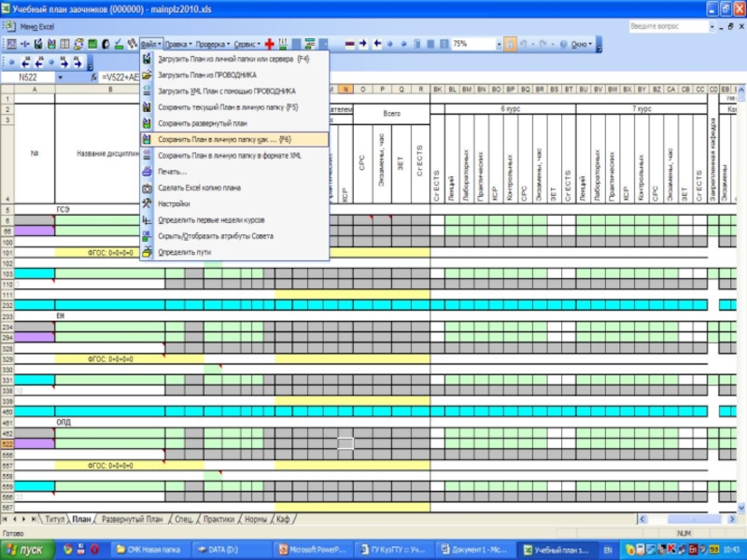
Task: Click the red cross icon in toolbar
Action: pyautogui.click(x=269, y=44)
